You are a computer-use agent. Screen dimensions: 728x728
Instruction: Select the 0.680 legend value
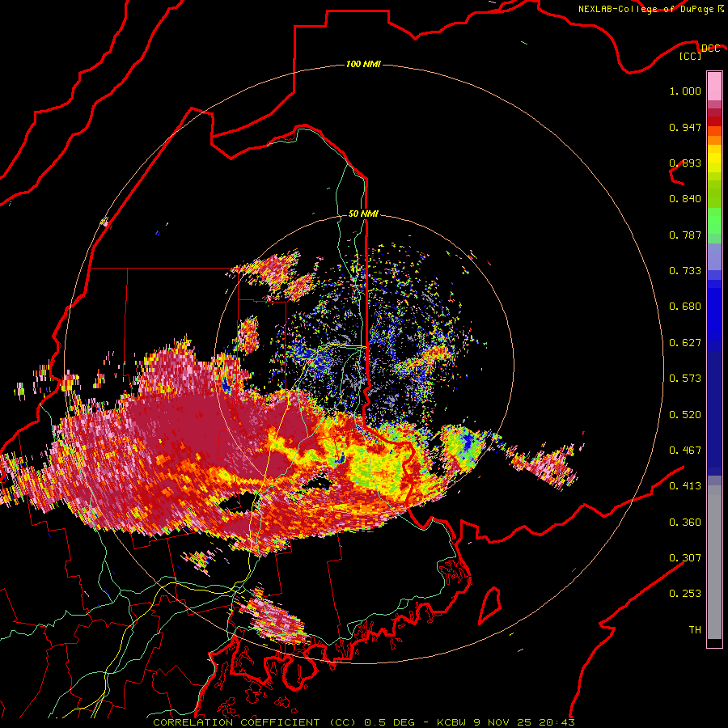tap(685, 307)
